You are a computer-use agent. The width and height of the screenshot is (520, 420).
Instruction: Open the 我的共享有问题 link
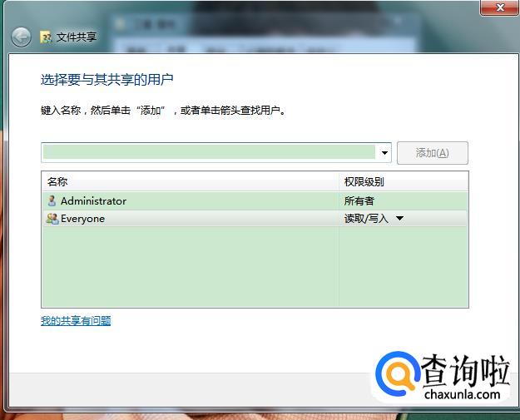pos(76,320)
